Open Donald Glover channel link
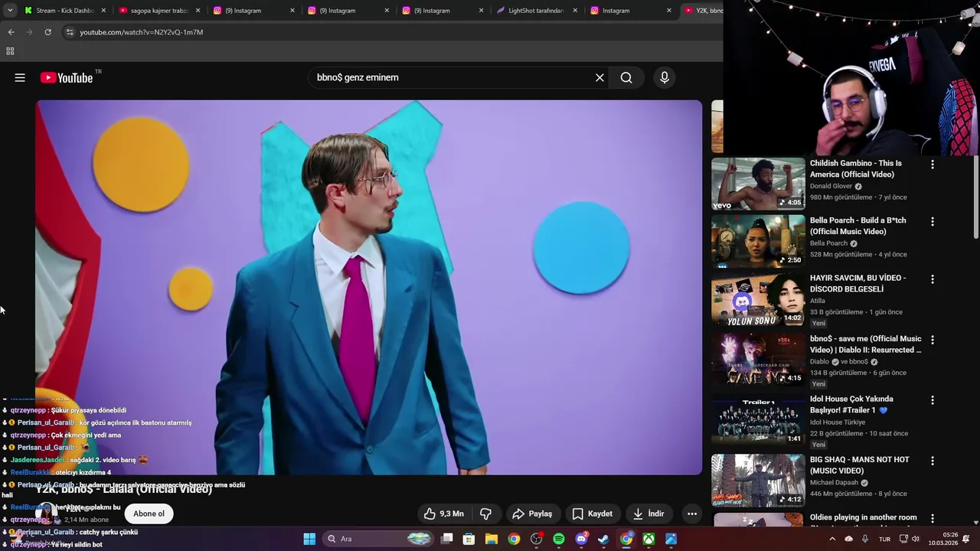Viewport: 980px width, 551px height. coord(831,186)
